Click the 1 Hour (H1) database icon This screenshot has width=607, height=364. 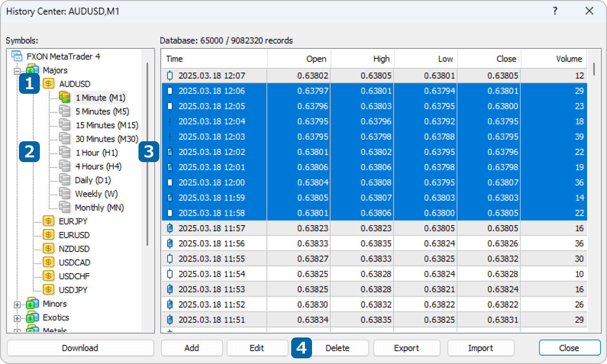[x=64, y=153]
